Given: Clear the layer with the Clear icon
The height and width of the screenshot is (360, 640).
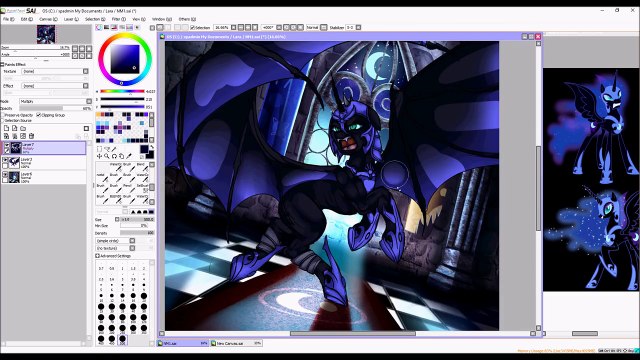Looking at the screenshot, I should tap(23, 136).
